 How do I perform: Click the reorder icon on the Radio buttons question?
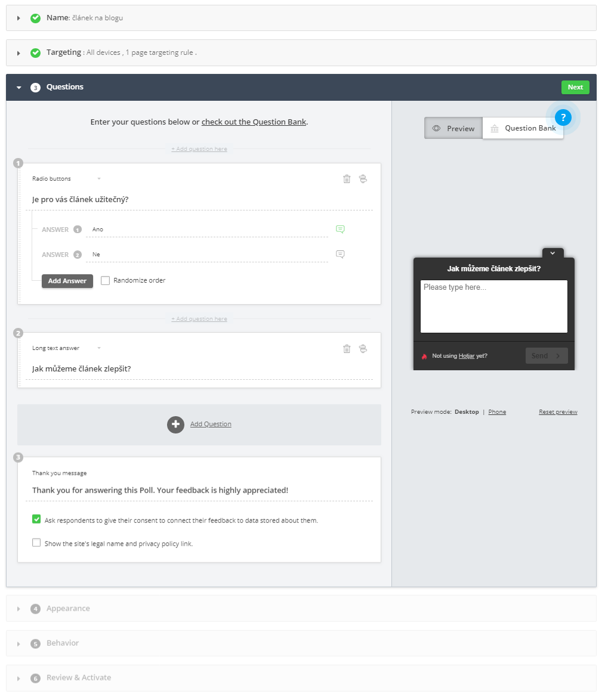[x=363, y=179]
